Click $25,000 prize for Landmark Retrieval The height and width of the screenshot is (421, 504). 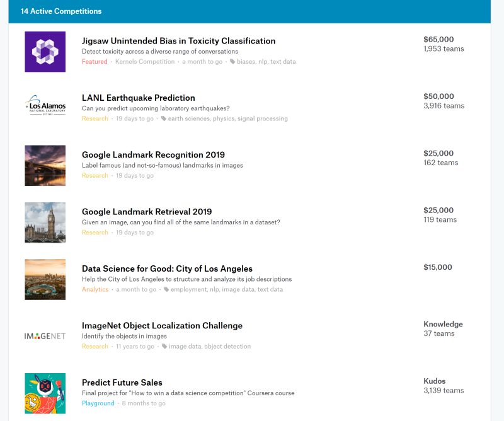[438, 210]
